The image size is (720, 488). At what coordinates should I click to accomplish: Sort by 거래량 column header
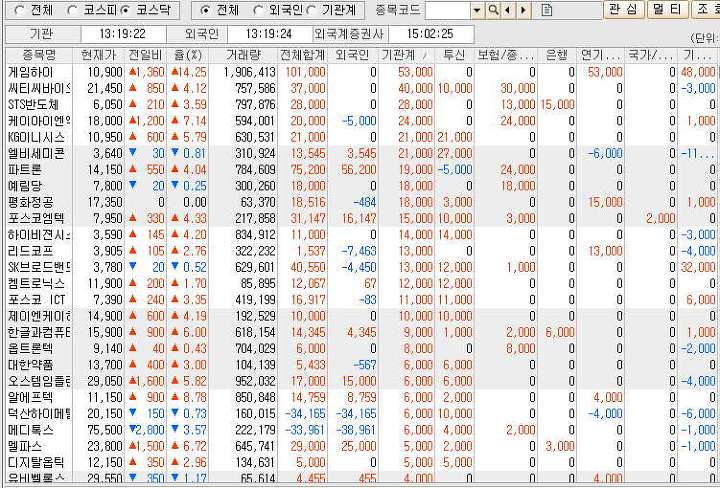(x=243, y=55)
